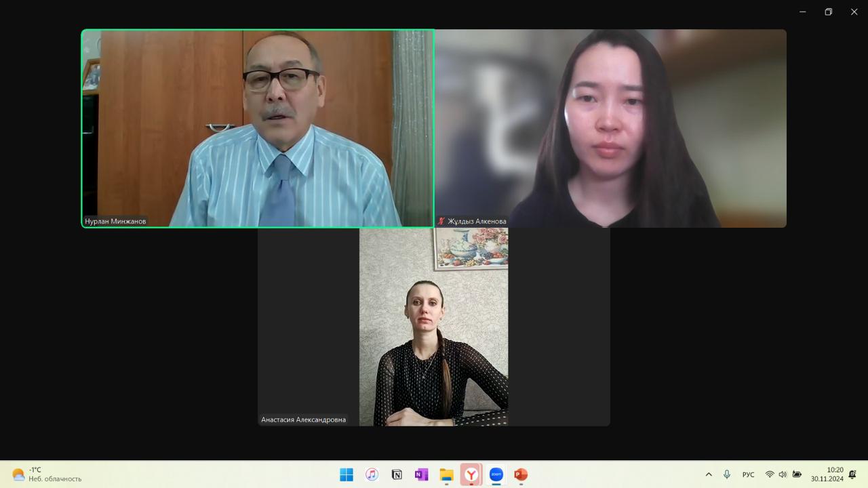
Task: Launch OneNote from the taskbar
Action: point(421,474)
